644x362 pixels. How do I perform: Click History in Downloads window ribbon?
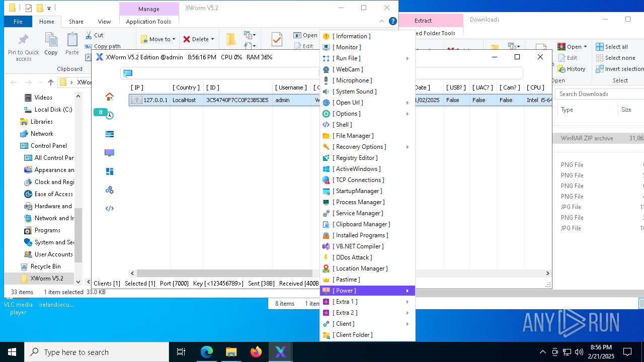tap(572, 69)
